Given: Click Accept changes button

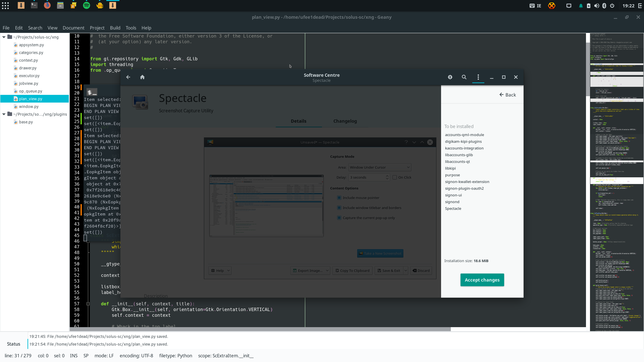Looking at the screenshot, I should point(482,280).
